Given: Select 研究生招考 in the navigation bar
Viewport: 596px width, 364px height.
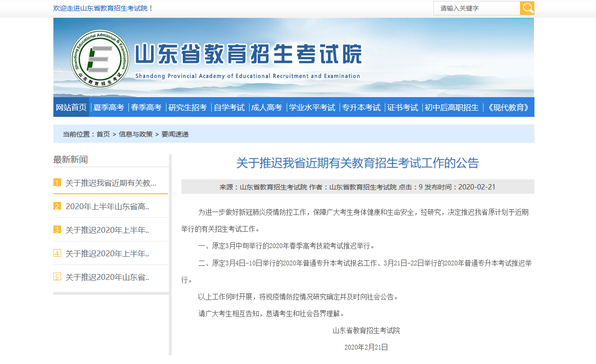Looking at the screenshot, I should click(188, 107).
